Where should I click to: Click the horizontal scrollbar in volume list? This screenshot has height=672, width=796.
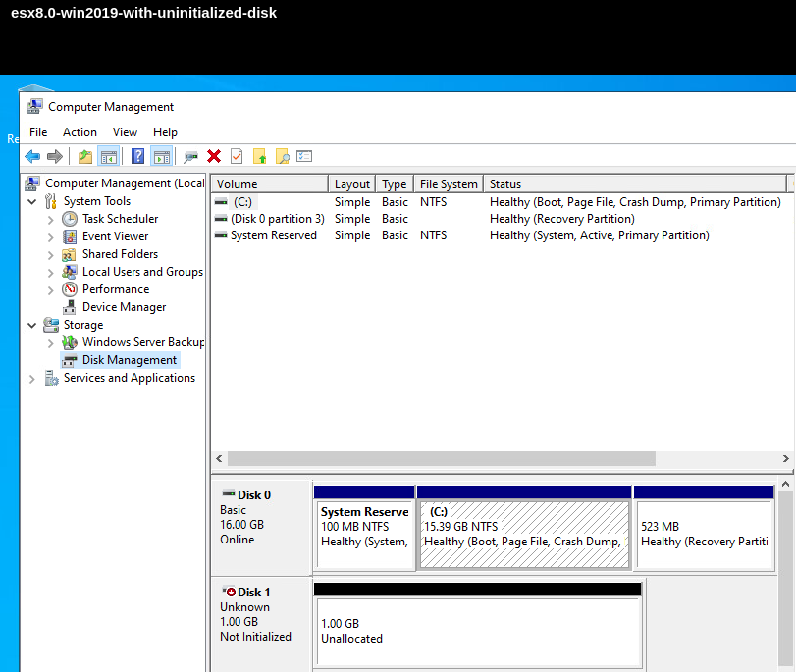click(x=442, y=458)
